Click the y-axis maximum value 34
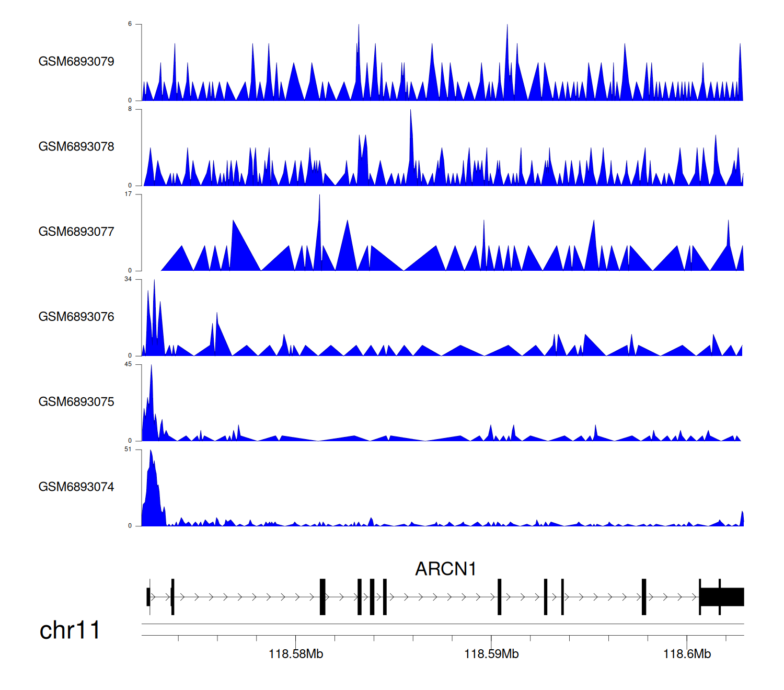 (x=128, y=279)
